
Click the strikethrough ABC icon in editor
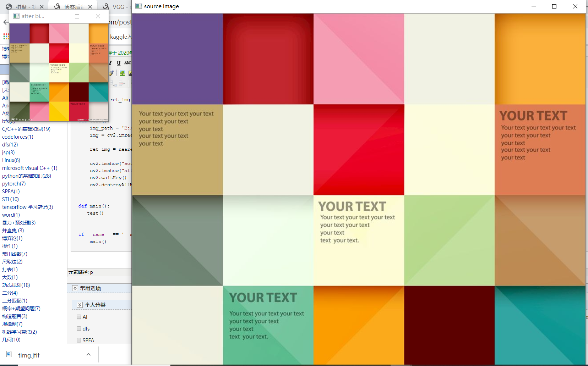pos(127,63)
